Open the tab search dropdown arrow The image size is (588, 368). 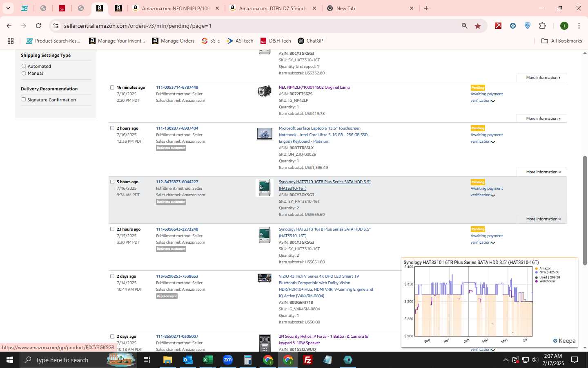(8, 8)
